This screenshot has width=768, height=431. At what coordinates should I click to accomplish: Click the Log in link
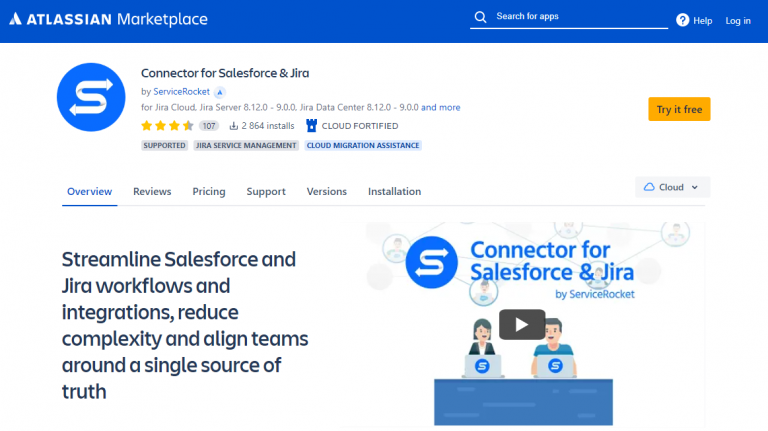tap(738, 20)
